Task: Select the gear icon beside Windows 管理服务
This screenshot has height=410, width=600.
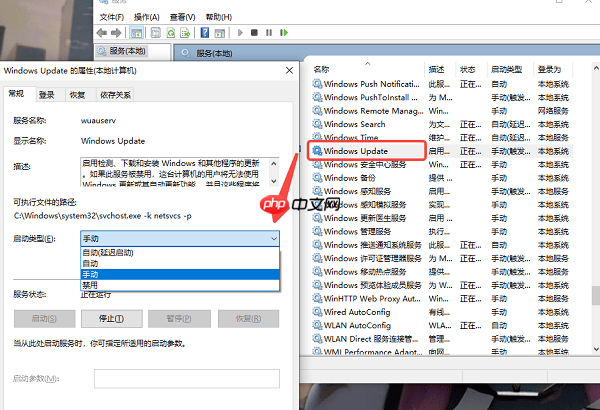Action: (x=317, y=231)
